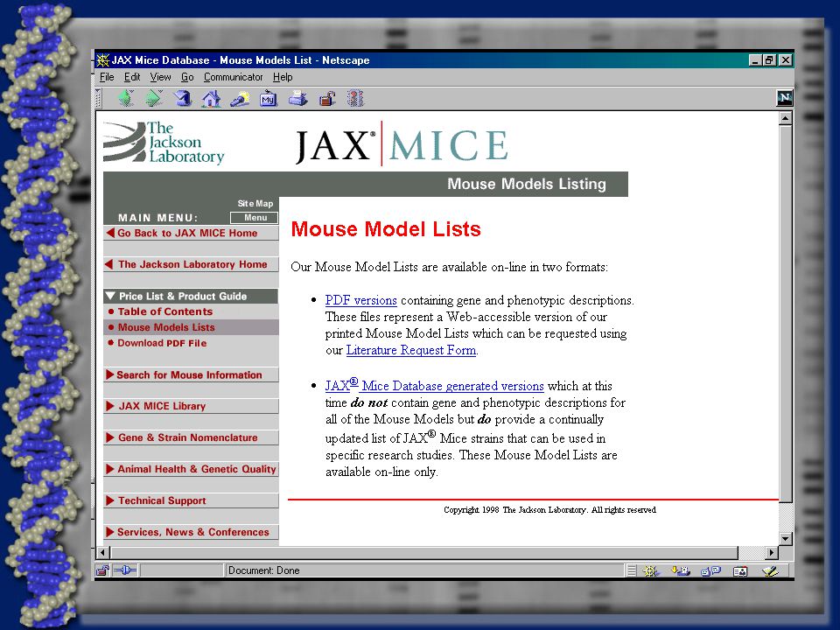Open Mailbox icon in component bar
Viewport: 840px width, 630px height.
[681, 571]
